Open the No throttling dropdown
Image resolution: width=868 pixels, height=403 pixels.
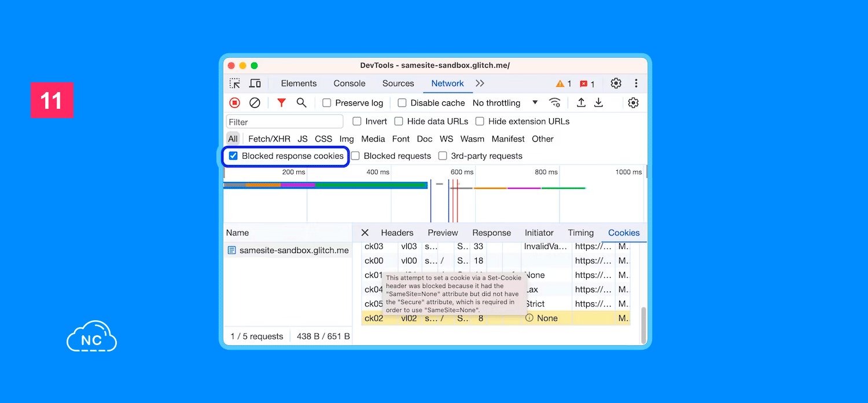(505, 103)
